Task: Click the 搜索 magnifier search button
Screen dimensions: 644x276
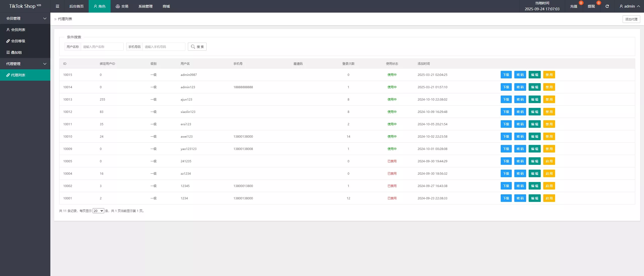Action: point(197,47)
